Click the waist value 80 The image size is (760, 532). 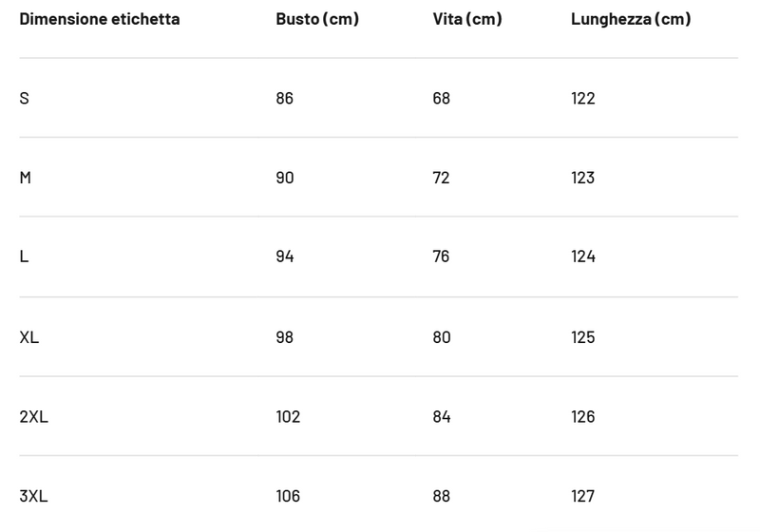(442, 337)
